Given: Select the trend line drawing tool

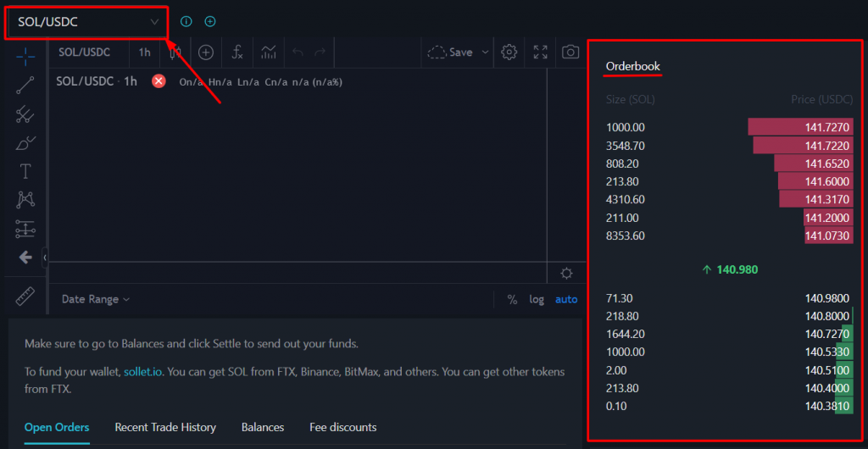Looking at the screenshot, I should (25, 84).
